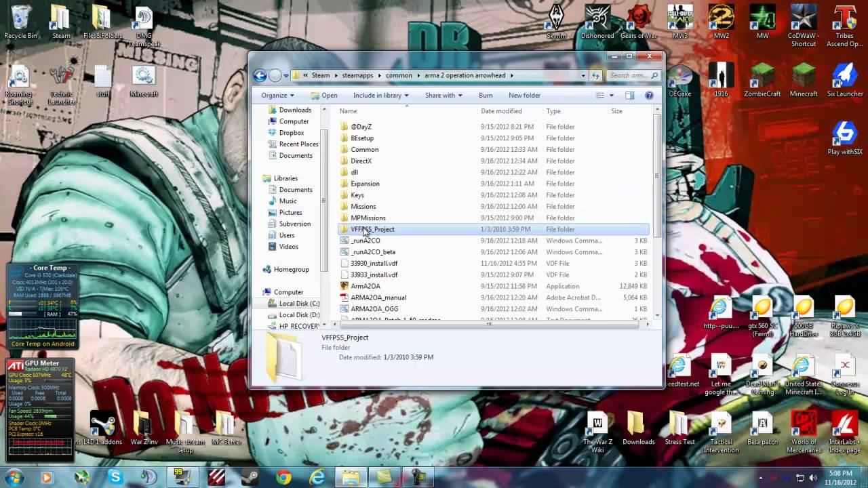Image resolution: width=868 pixels, height=488 pixels.
Task: Expand the arrow after the 'Steam' breadcrumb
Action: pos(335,75)
